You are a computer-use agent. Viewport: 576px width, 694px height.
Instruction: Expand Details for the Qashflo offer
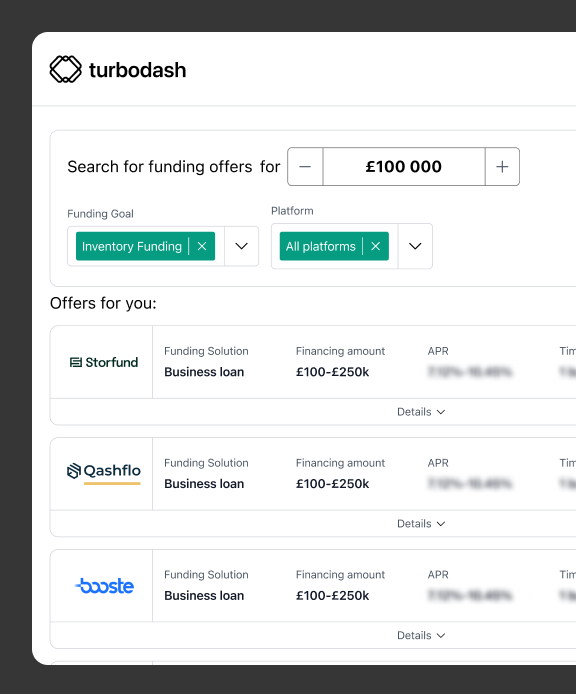coord(421,524)
